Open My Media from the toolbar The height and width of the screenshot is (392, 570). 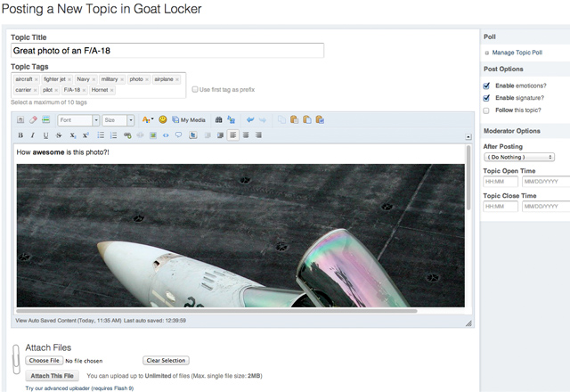pyautogui.click(x=189, y=119)
